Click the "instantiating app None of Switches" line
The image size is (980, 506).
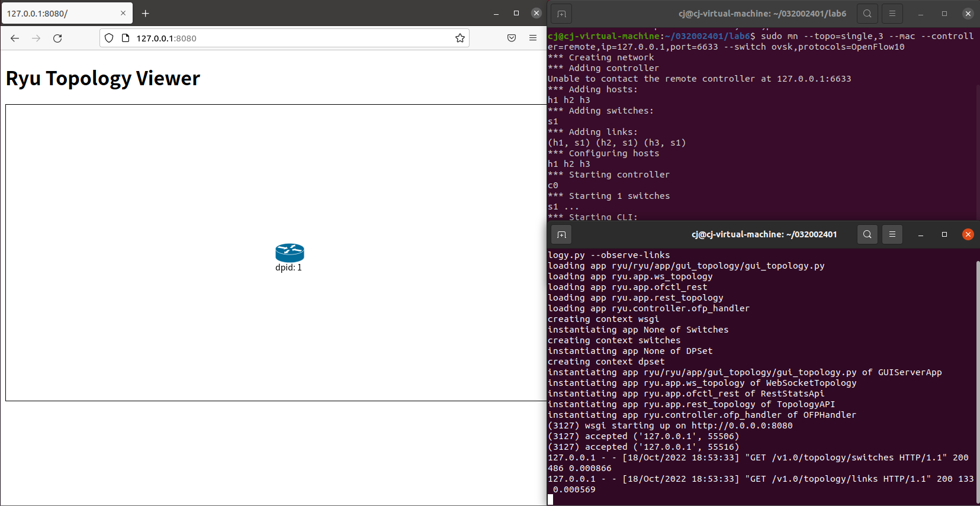638,330
